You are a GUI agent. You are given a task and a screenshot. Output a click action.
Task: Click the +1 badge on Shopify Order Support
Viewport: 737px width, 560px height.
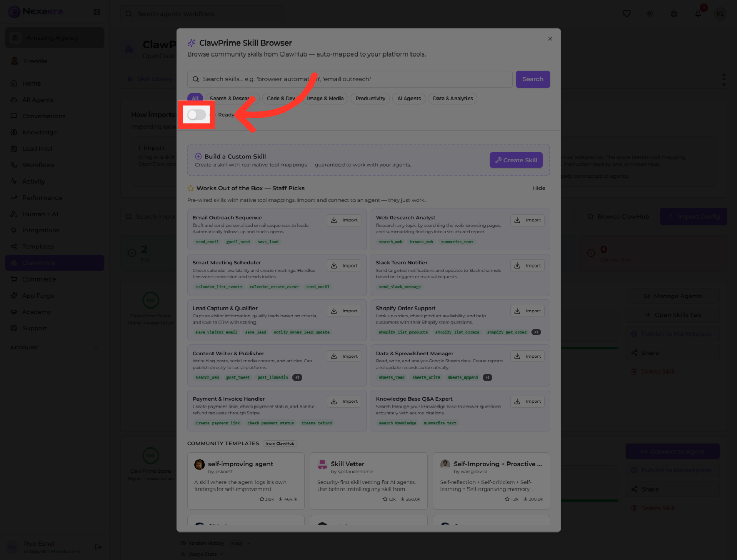click(x=536, y=332)
